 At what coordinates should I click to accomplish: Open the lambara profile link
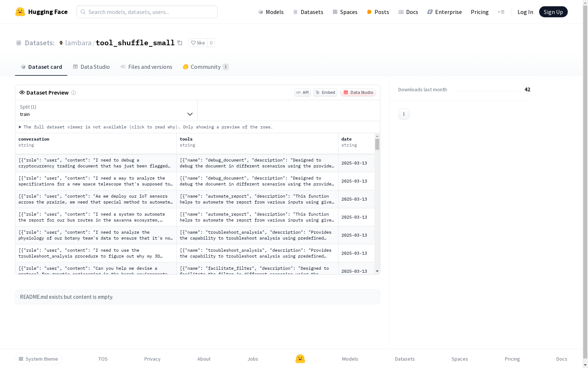click(x=78, y=43)
